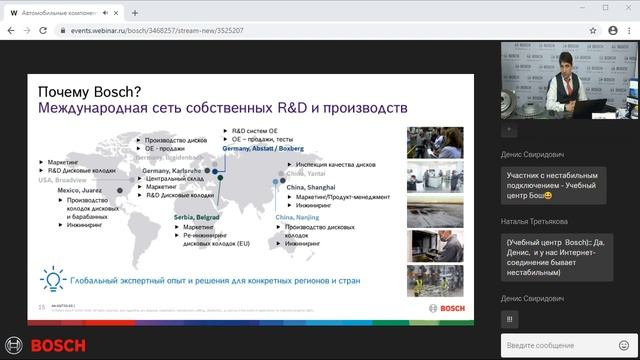Click the Serbia, Belgrad location label

196,218
